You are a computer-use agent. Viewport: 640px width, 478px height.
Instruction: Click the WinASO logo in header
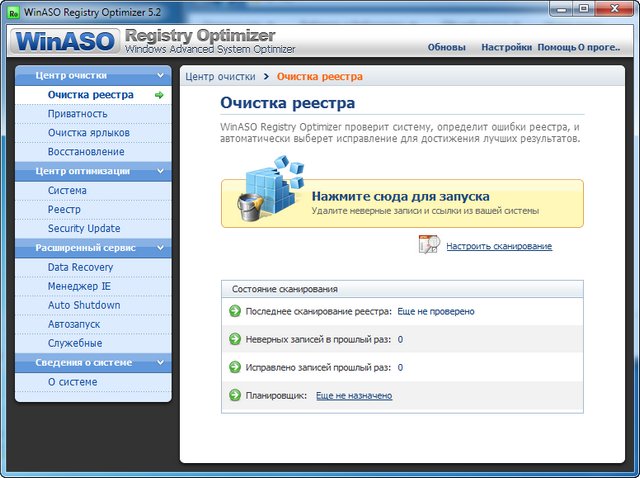tap(65, 41)
